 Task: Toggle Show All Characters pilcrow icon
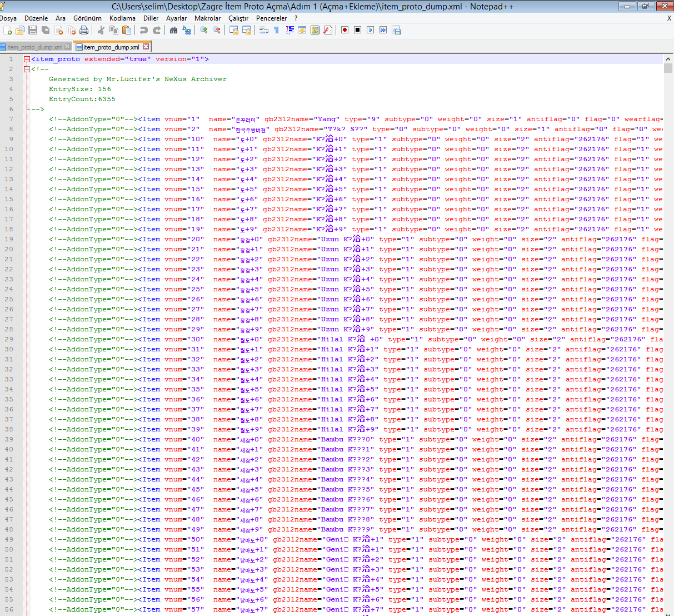pos(277,30)
